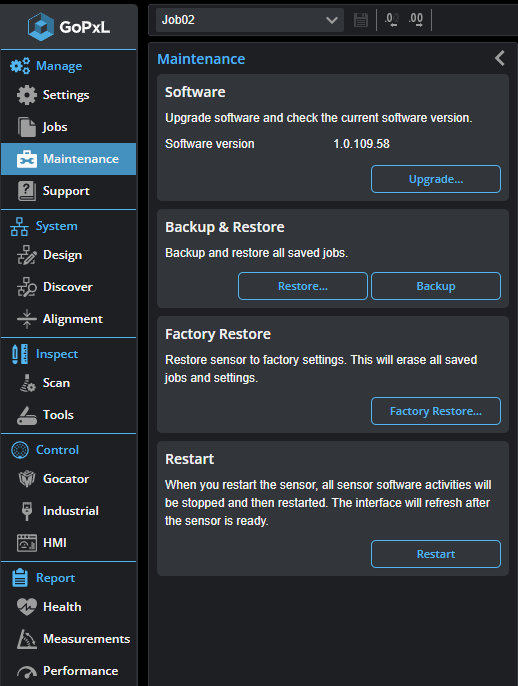Click the save job disk icon

point(360,20)
